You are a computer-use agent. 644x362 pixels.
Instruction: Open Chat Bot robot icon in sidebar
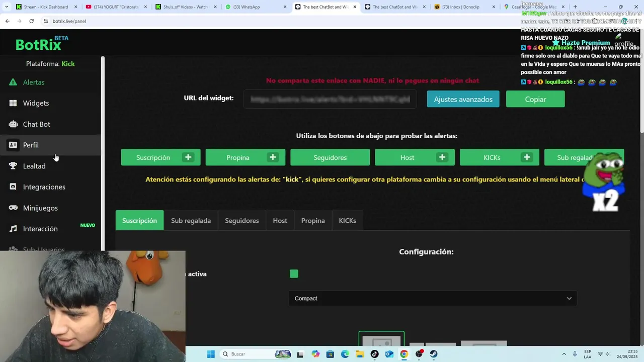tap(13, 124)
